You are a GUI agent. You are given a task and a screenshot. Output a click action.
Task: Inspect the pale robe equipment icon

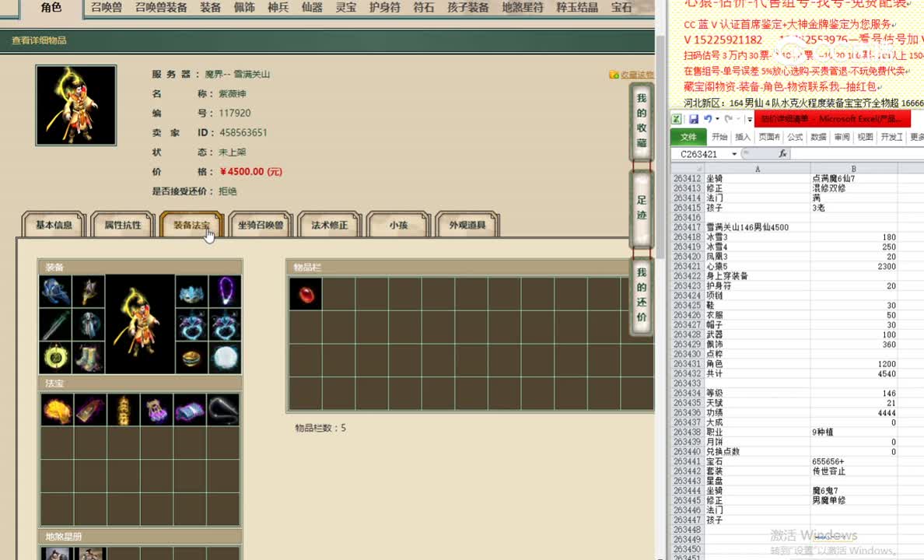point(89,324)
